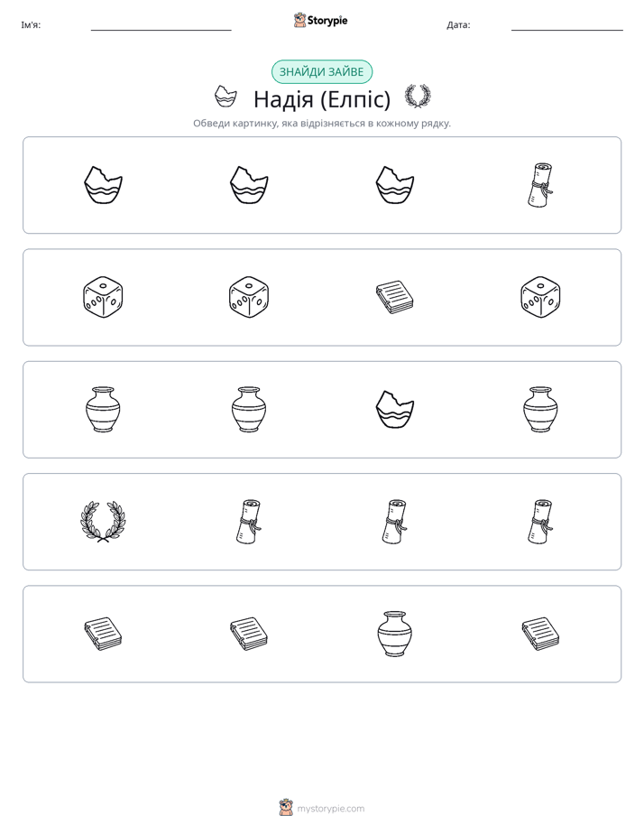Image resolution: width=644 pixels, height=834 pixels.
Task: Click the Надія (Елпіс) title text
Action: (x=322, y=99)
